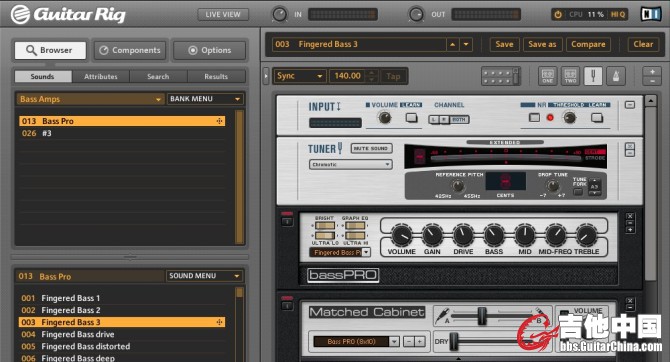Click the bassPRO DRIVE knob
670x362 pixels.
tap(463, 235)
